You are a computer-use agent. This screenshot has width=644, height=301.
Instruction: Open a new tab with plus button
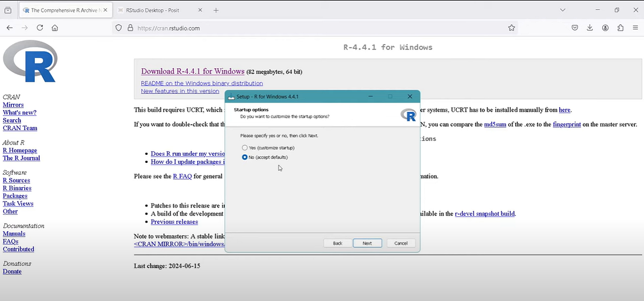[x=216, y=10]
